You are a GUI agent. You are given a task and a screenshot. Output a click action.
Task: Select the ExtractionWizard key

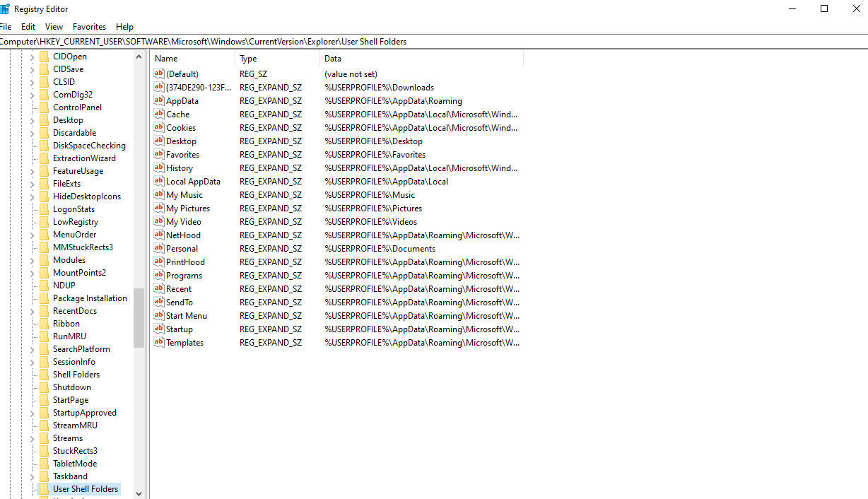(x=84, y=158)
